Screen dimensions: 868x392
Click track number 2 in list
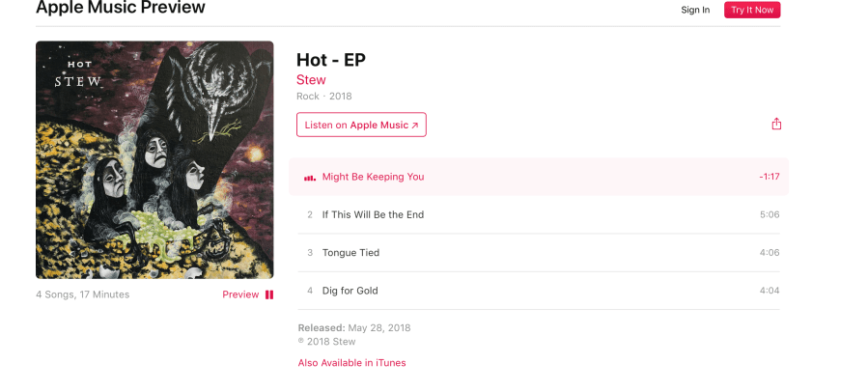click(x=310, y=214)
